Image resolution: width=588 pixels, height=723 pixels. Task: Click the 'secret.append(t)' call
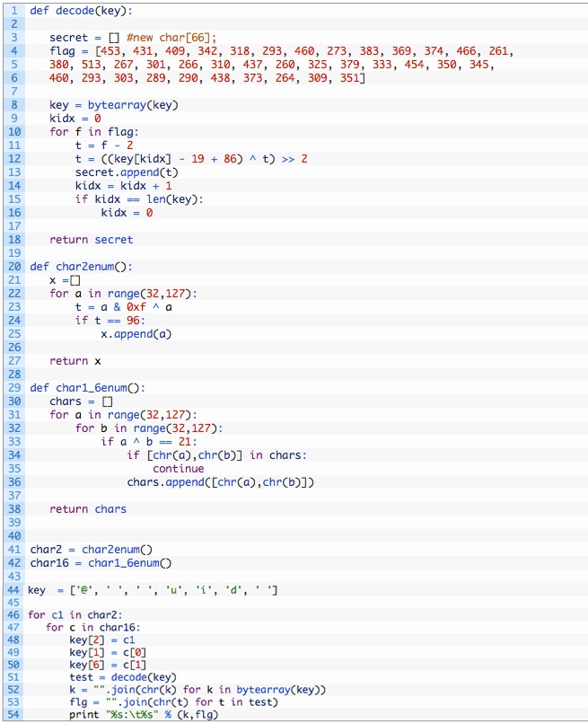(127, 172)
